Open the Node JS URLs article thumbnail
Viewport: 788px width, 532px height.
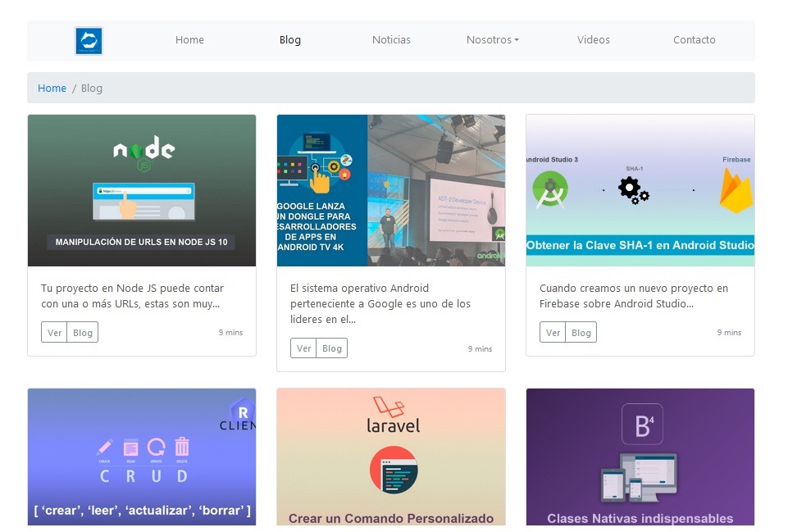(x=142, y=190)
